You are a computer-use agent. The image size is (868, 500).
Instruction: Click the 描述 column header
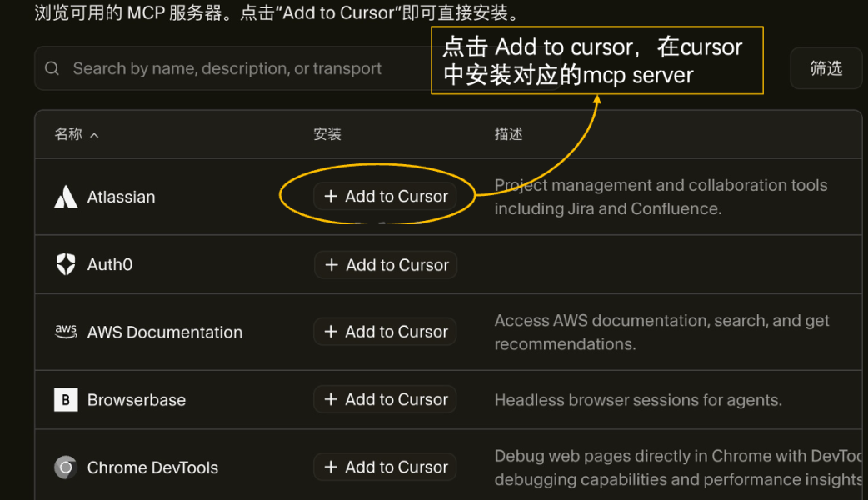[x=508, y=134]
